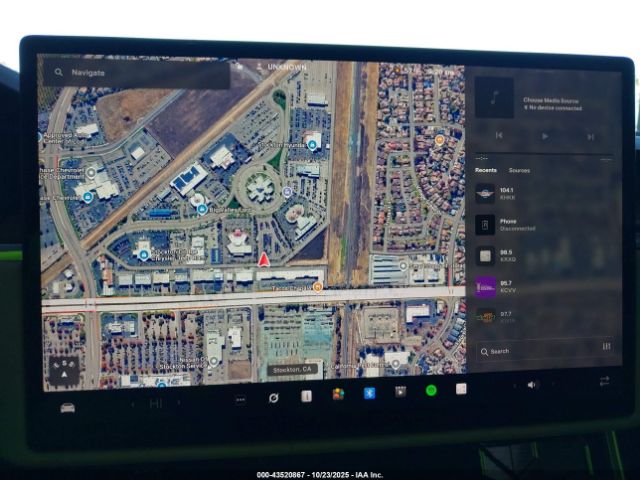This screenshot has width=640, height=480.
Task: Tap the speaker volume icon
Action: pyautogui.click(x=532, y=384)
